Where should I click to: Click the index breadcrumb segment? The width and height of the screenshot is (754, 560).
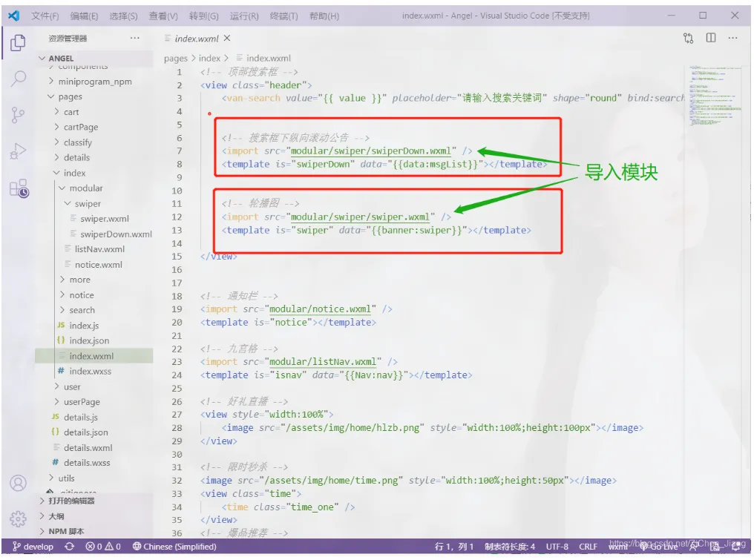tap(210, 58)
